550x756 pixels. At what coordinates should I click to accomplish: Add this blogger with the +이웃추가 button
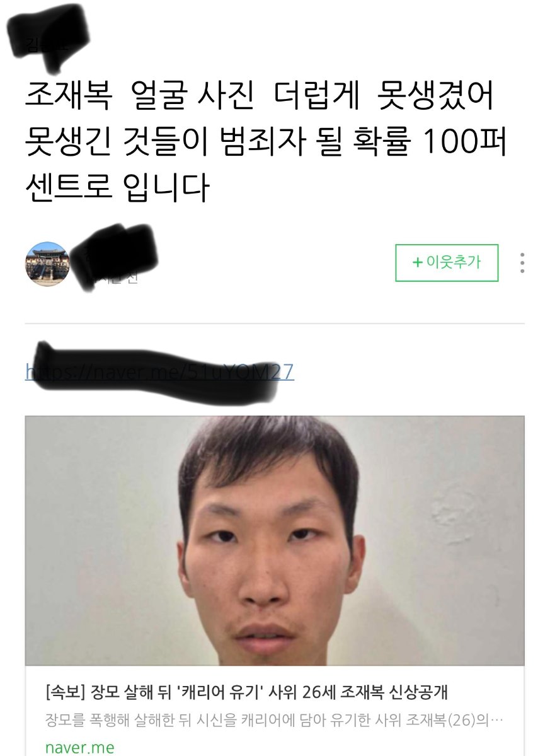(447, 263)
